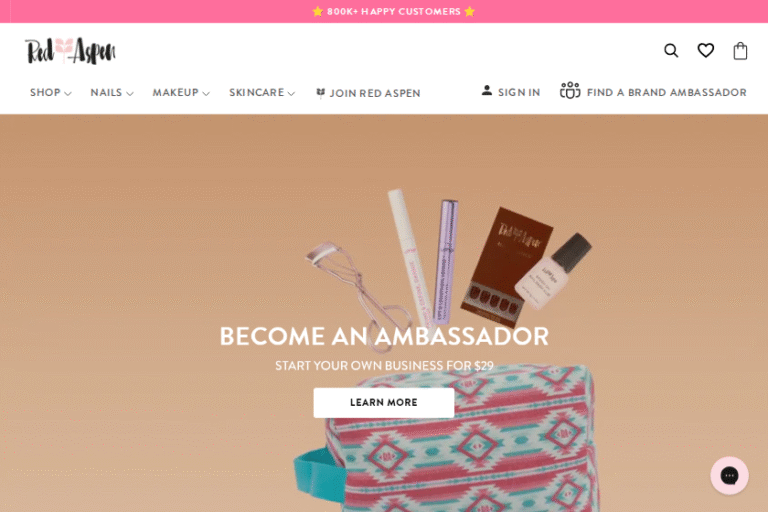Click the 800K+ Happy Customers banner
This screenshot has height=512, width=768.
393,11
